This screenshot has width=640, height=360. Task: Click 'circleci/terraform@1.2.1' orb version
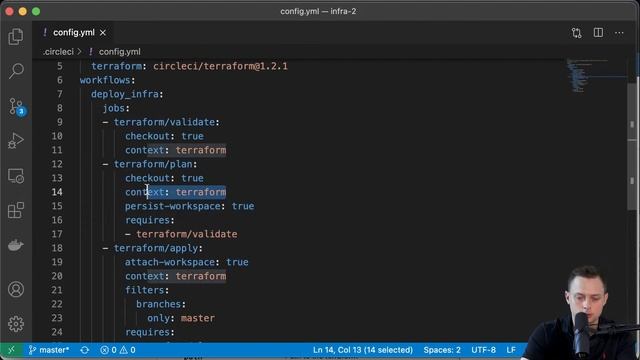(220, 66)
